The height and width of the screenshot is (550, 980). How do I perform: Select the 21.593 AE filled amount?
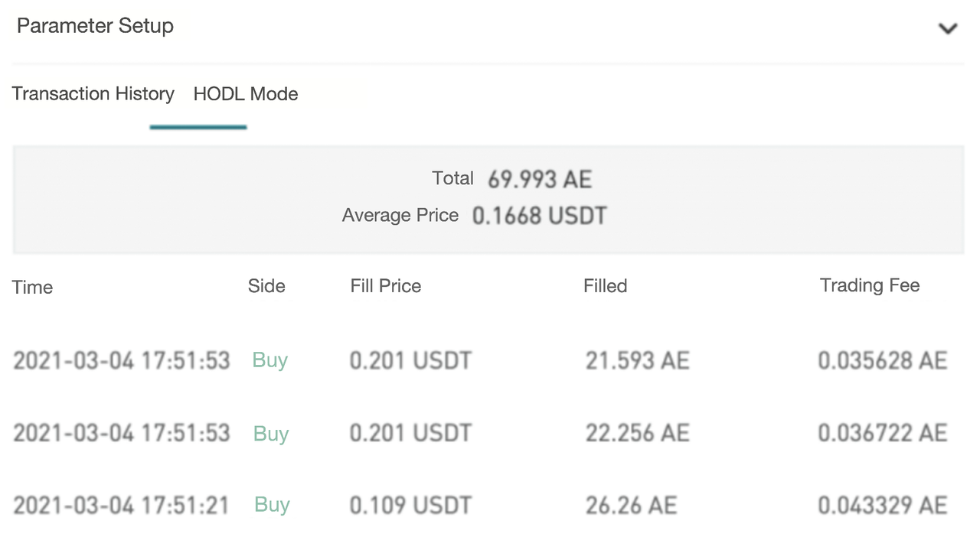pyautogui.click(x=637, y=360)
